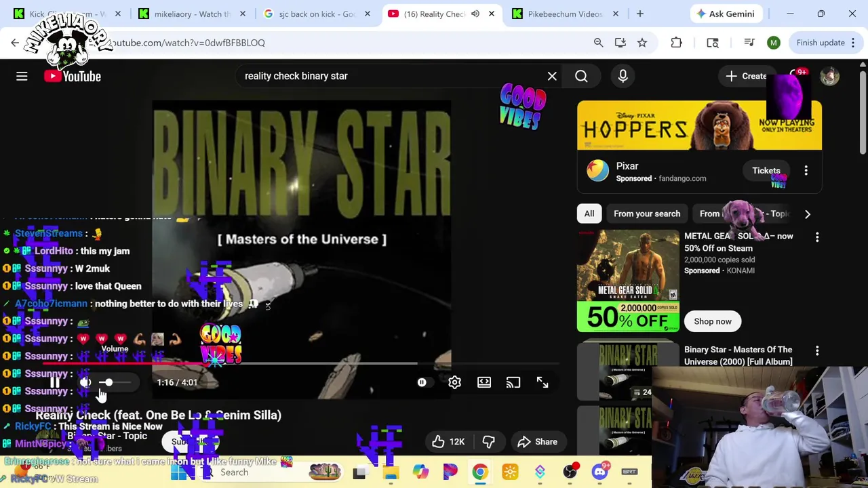The image size is (868, 488).
Task: Select the All filter chip
Action: point(589,213)
